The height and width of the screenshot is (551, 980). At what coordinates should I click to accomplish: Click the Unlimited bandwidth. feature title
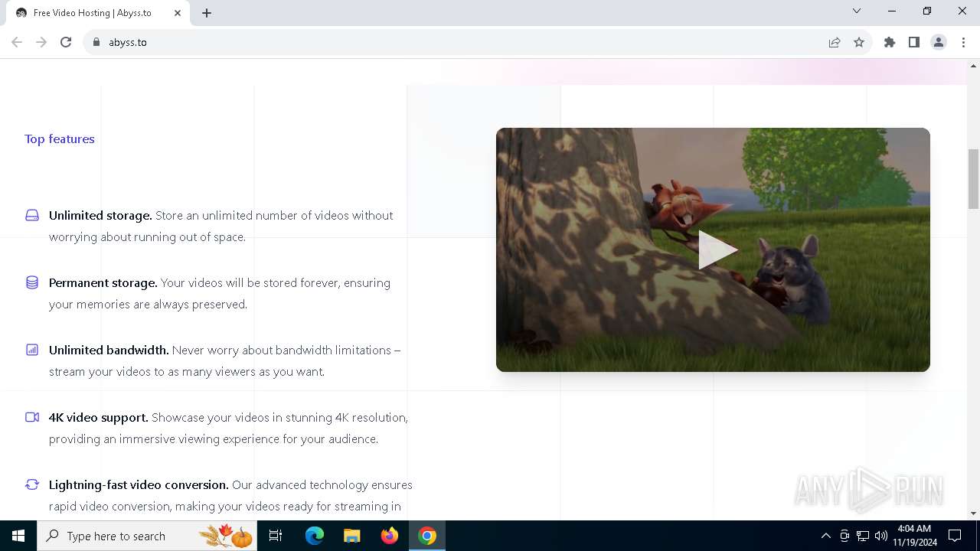109,350
